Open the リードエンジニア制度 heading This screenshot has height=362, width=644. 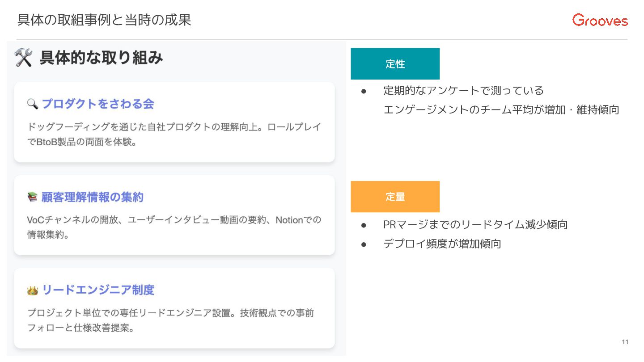(x=98, y=290)
